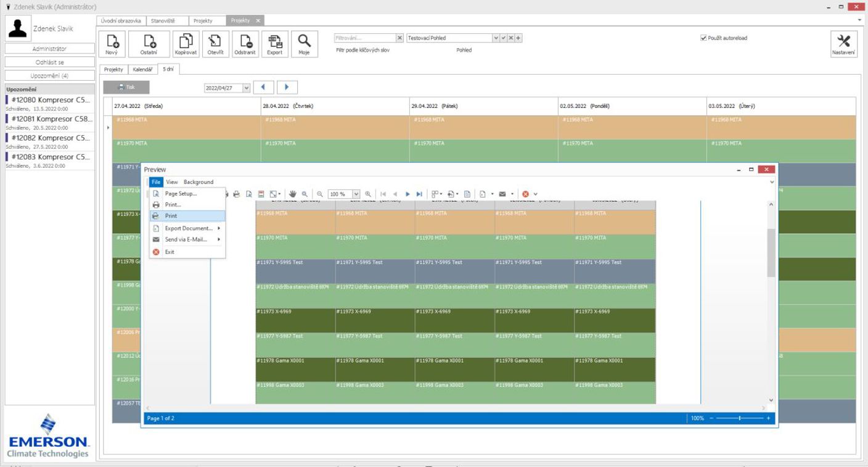Select the hand tool in Preview toolbar

[x=293, y=194]
